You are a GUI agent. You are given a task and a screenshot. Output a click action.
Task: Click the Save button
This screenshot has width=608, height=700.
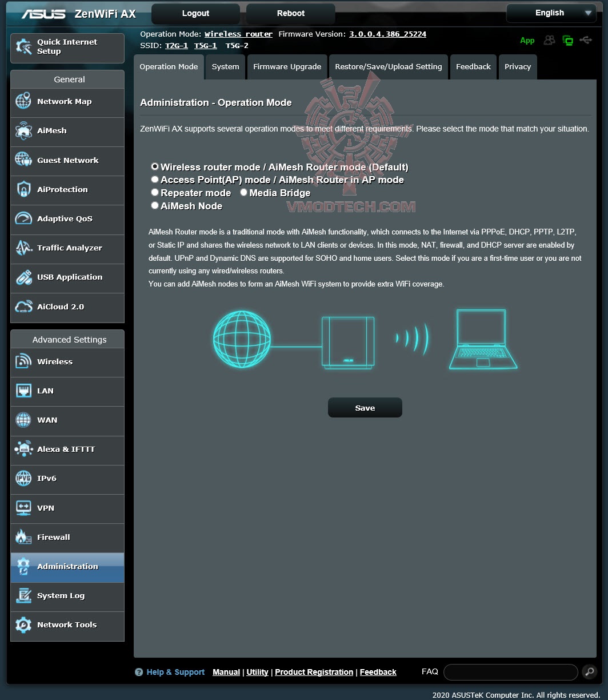point(365,408)
